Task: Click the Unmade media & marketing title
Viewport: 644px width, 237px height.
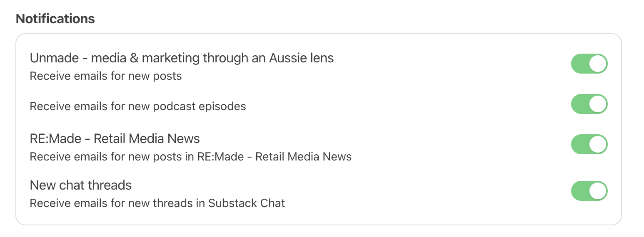Action: pos(182,58)
